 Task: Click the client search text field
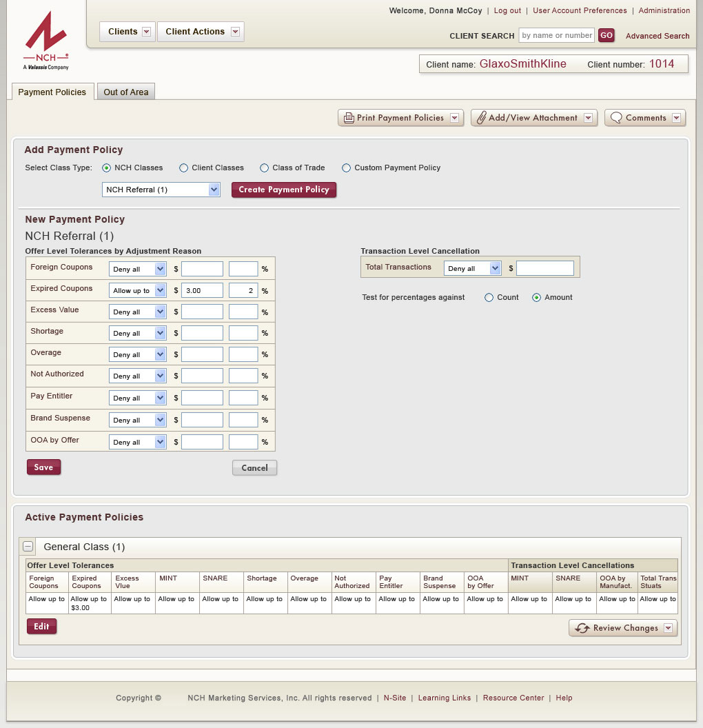click(x=556, y=36)
